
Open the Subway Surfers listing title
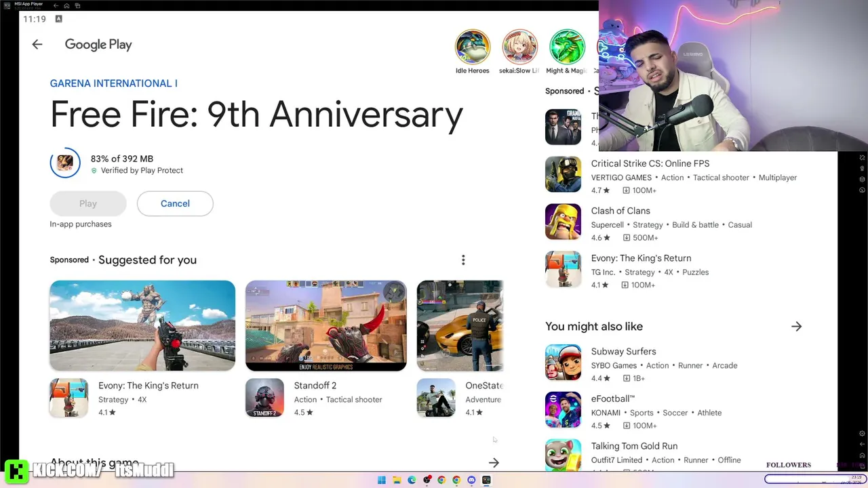[x=624, y=351]
